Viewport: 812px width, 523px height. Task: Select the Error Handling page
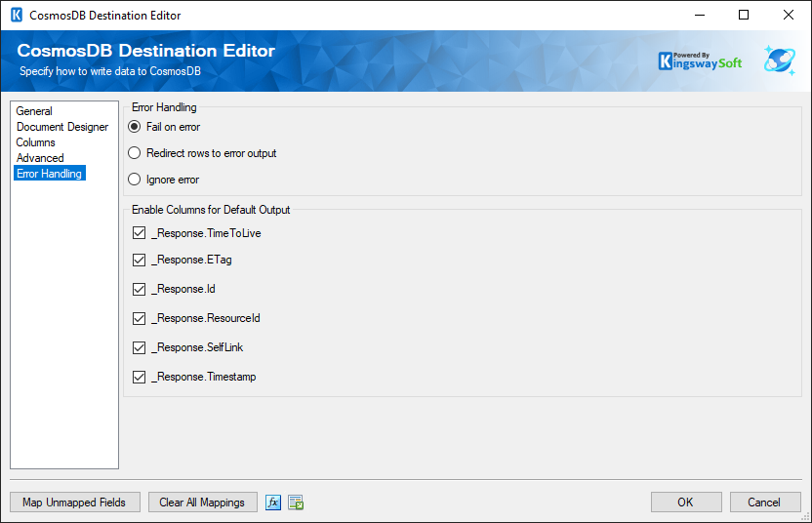[49, 174]
